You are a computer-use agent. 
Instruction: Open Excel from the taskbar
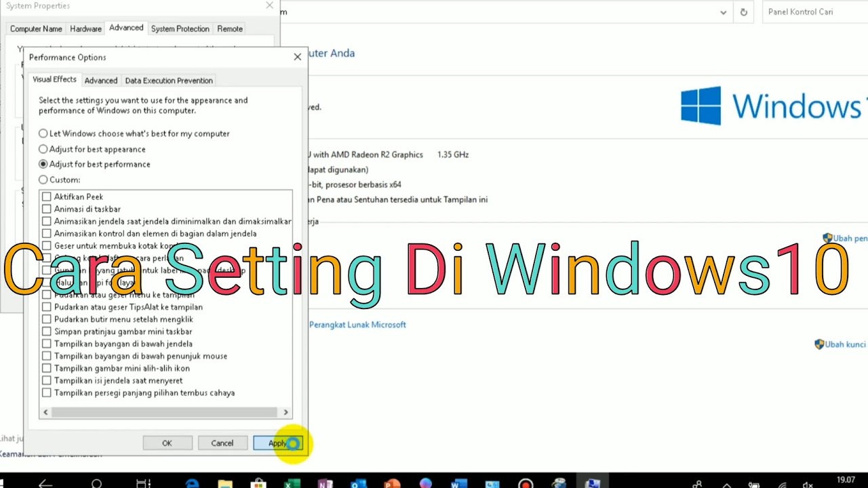pyautogui.click(x=292, y=484)
